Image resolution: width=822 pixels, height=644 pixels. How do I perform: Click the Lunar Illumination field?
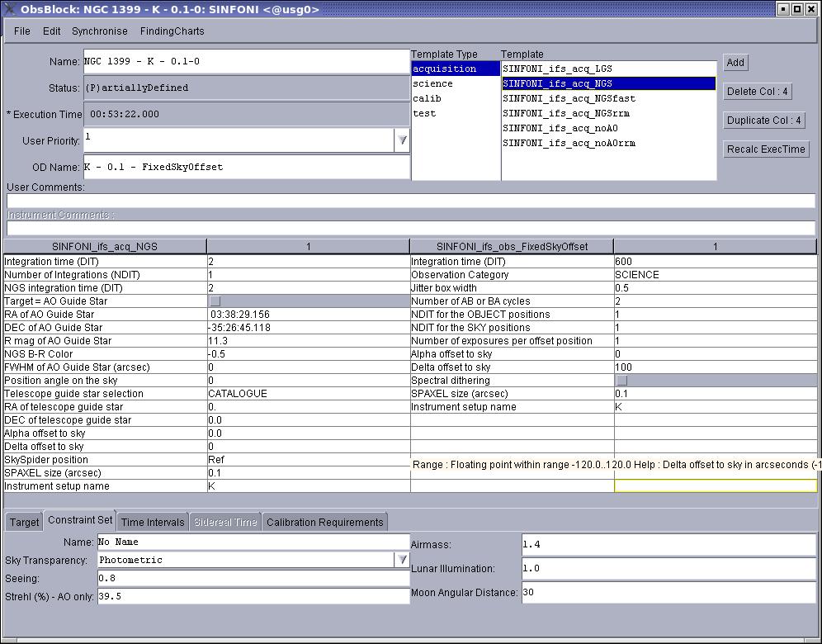[x=668, y=569]
